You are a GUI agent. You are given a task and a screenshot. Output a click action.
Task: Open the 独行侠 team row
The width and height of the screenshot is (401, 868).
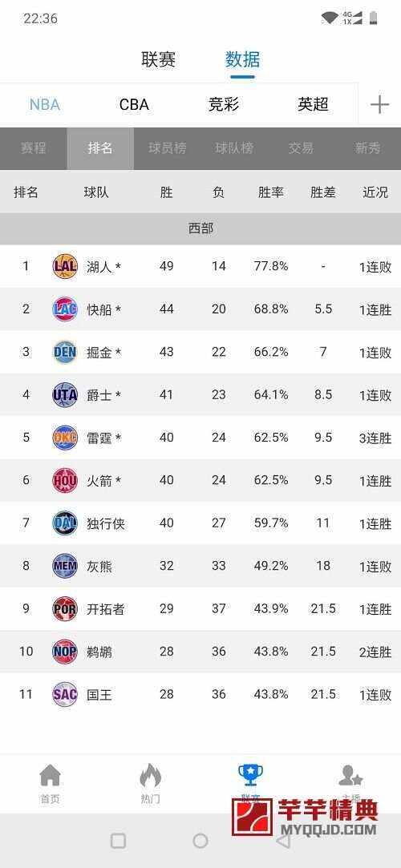tap(200, 523)
